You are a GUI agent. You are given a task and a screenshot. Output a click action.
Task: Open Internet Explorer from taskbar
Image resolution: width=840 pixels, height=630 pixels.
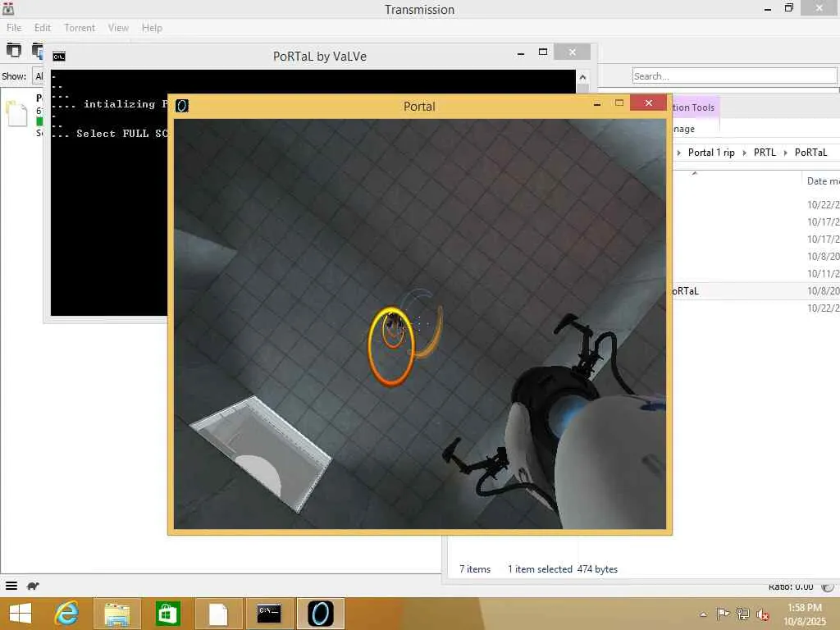click(x=67, y=614)
